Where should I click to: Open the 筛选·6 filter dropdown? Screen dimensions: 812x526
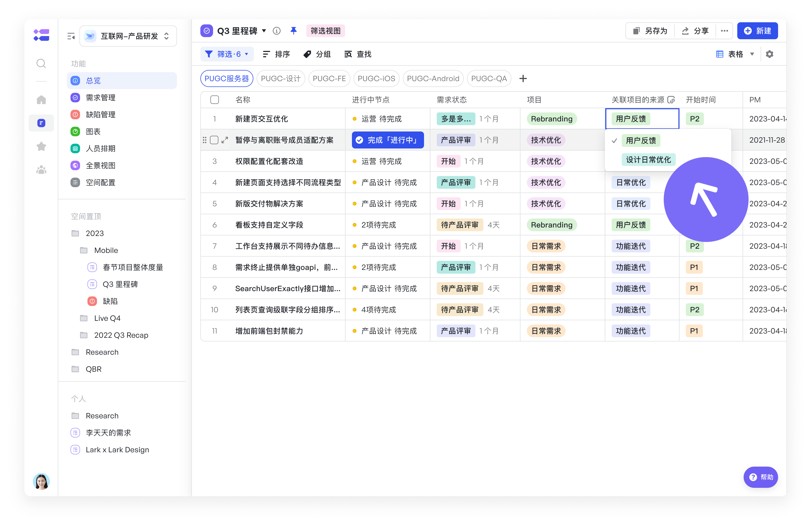click(x=227, y=54)
